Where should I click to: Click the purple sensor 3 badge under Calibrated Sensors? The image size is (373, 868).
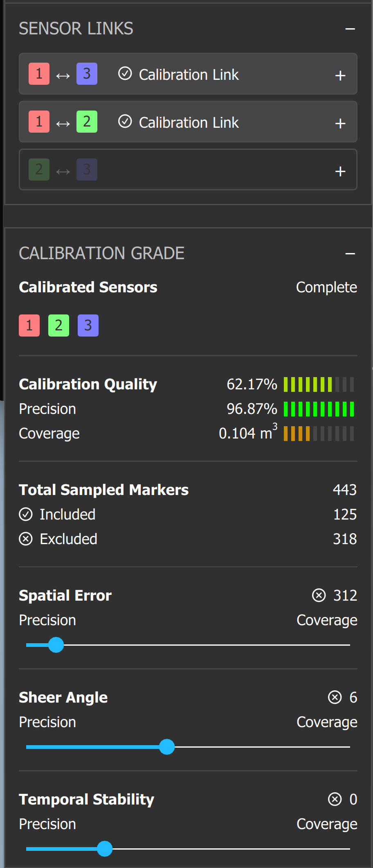[x=88, y=325]
